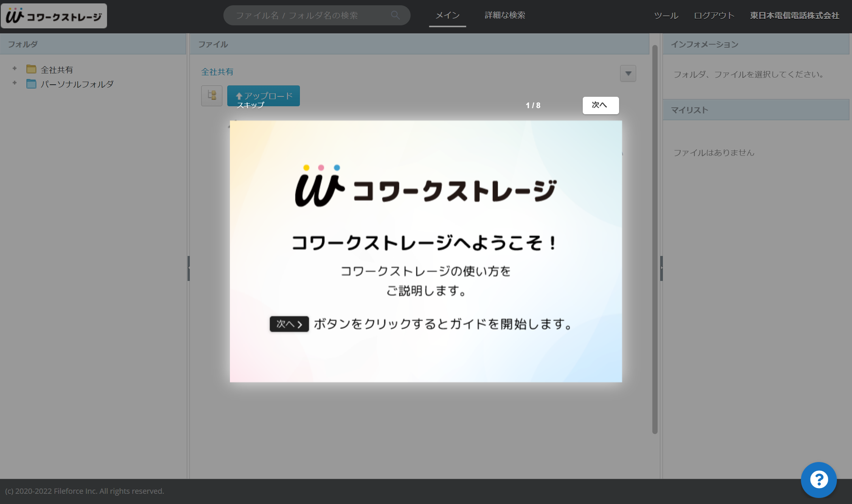Click the パーソナルフォルダ folder icon

coord(31,84)
